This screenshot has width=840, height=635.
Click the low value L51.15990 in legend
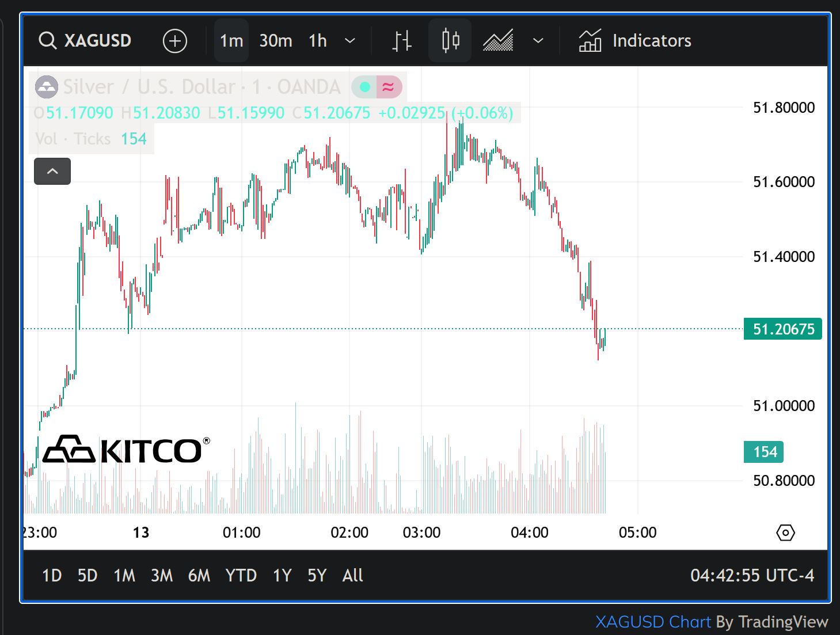tap(246, 113)
